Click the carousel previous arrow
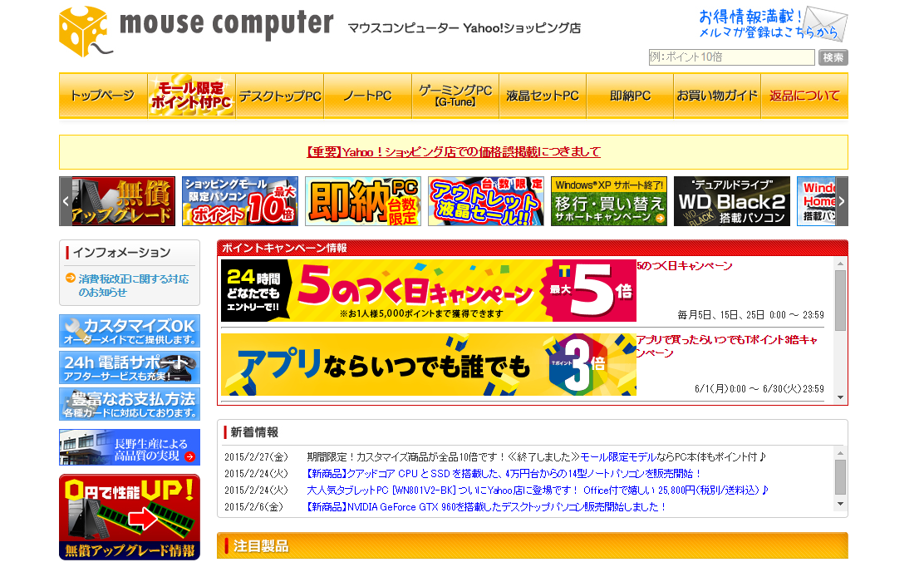This screenshot has width=924, height=562. 66,201
